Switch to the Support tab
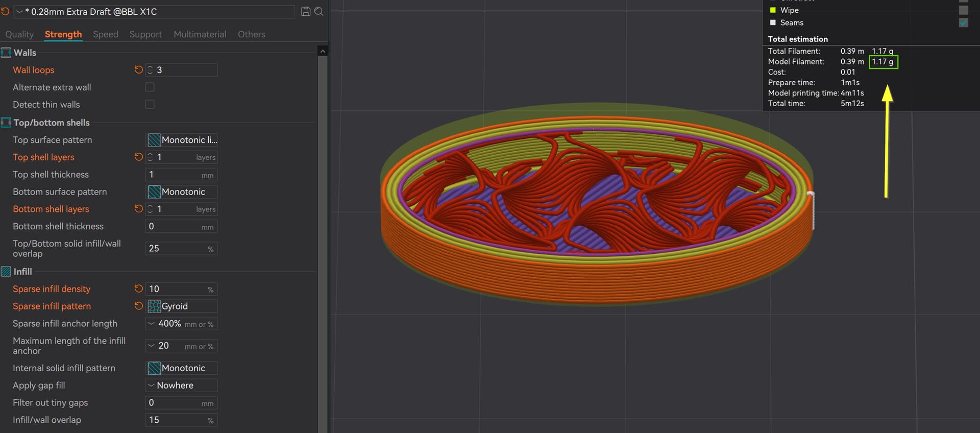 pyautogui.click(x=145, y=34)
